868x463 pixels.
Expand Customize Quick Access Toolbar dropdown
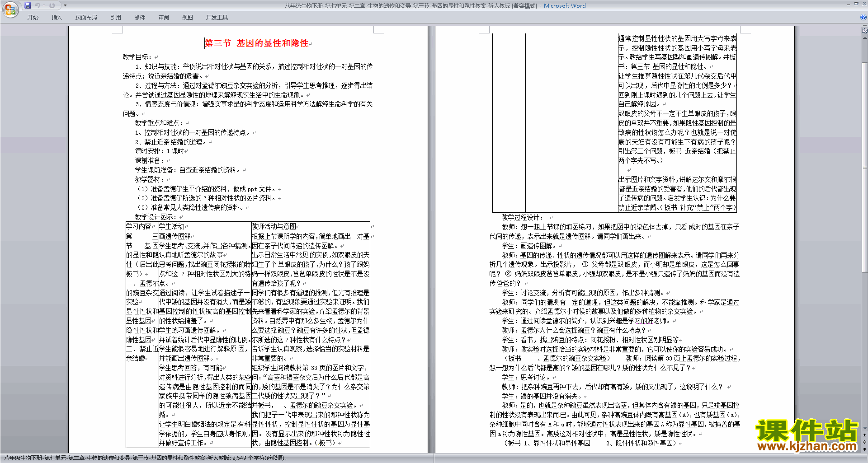pos(65,5)
